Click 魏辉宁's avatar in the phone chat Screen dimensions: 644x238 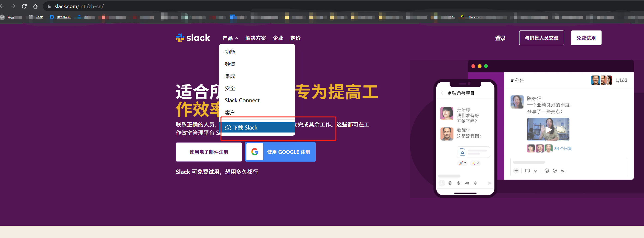[x=446, y=134]
